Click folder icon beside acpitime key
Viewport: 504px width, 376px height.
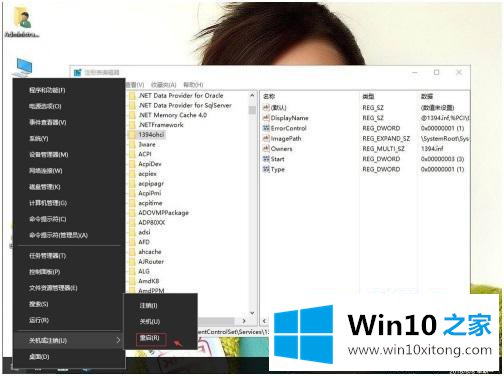coord(133,203)
